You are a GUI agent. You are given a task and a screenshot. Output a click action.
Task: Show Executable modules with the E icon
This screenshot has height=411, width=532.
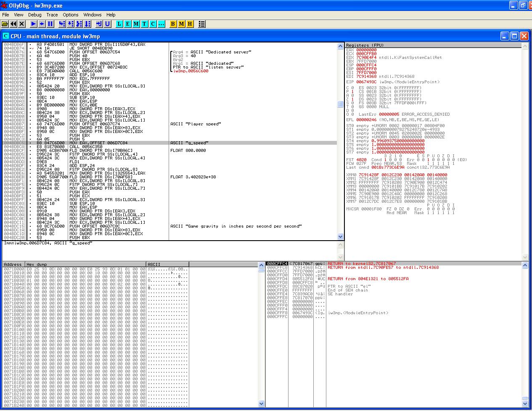tap(127, 24)
